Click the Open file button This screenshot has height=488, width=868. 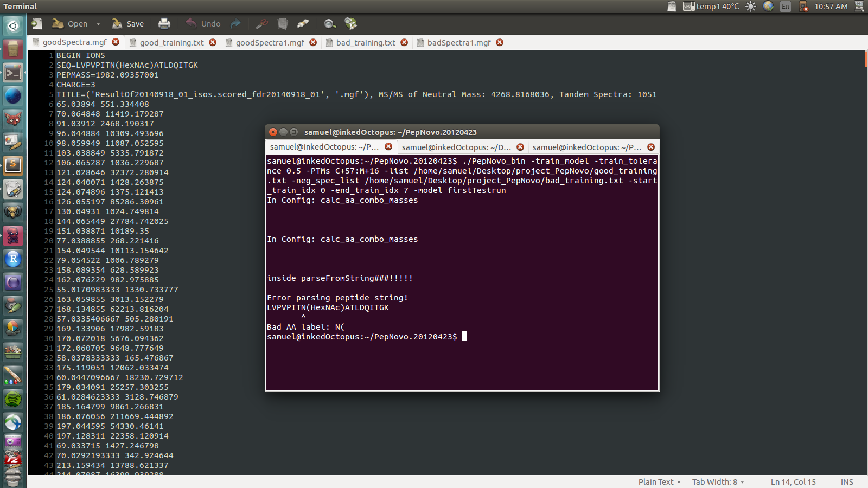point(69,24)
